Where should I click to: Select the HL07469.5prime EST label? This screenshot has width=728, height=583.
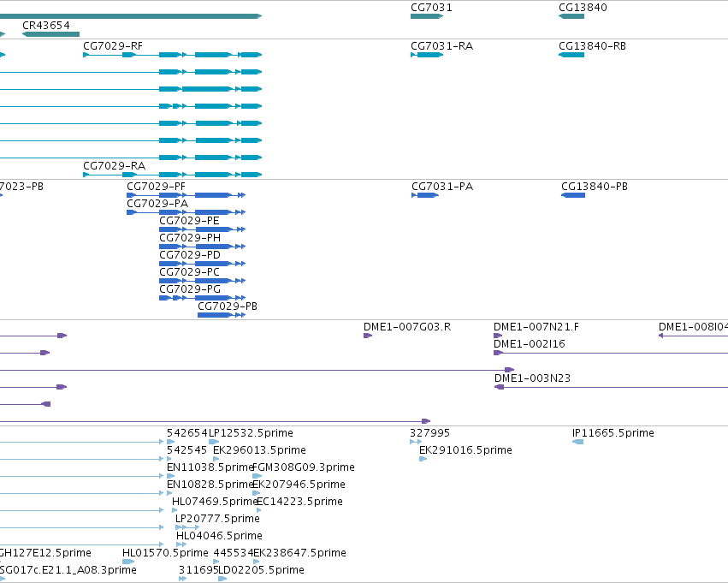pyautogui.click(x=215, y=502)
